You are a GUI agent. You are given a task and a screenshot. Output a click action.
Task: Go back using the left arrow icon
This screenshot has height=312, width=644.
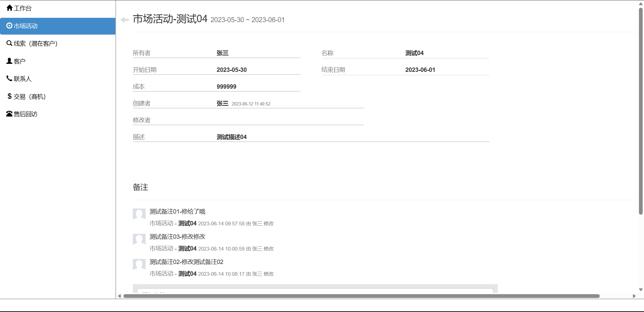tap(124, 20)
